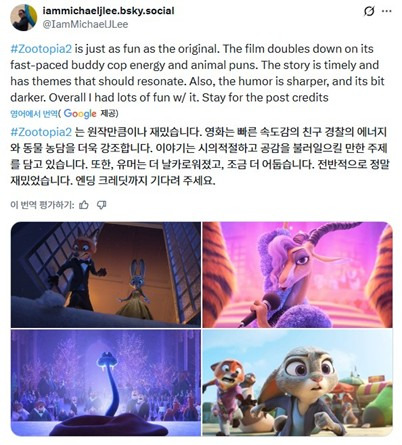Open iammichaeljlee.bsky.social display name
This screenshot has width=402, height=445.
click(108, 11)
